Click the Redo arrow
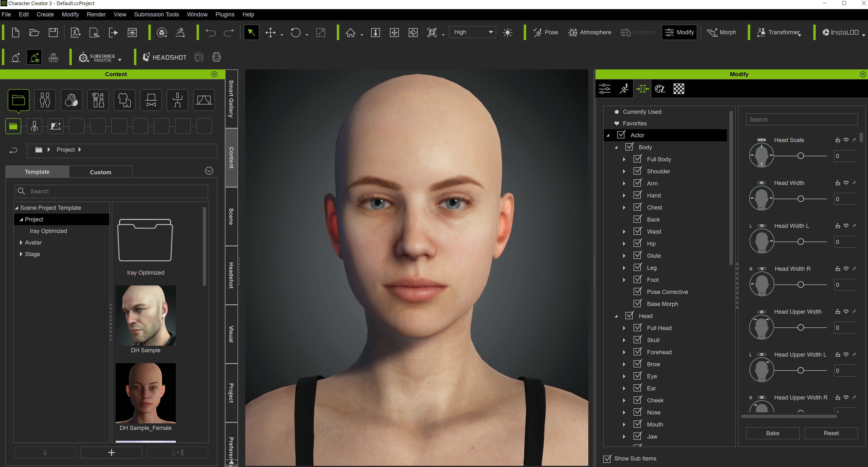 point(229,33)
